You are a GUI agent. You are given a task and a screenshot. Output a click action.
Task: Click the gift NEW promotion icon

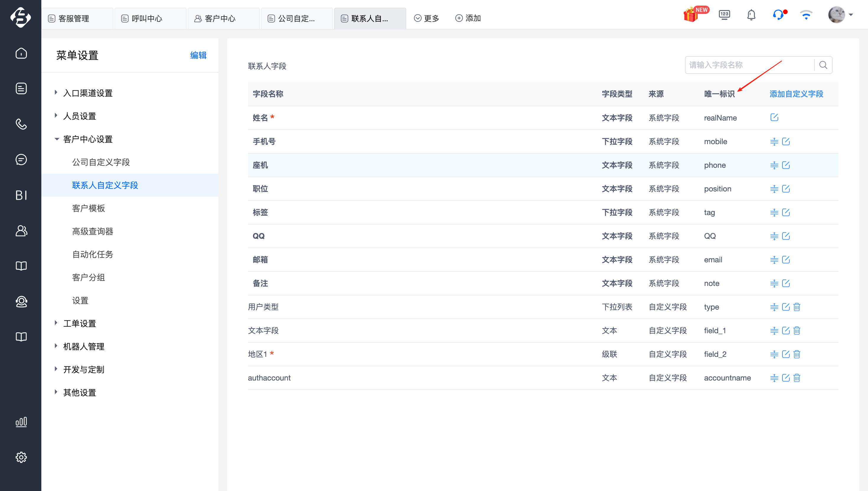(696, 15)
